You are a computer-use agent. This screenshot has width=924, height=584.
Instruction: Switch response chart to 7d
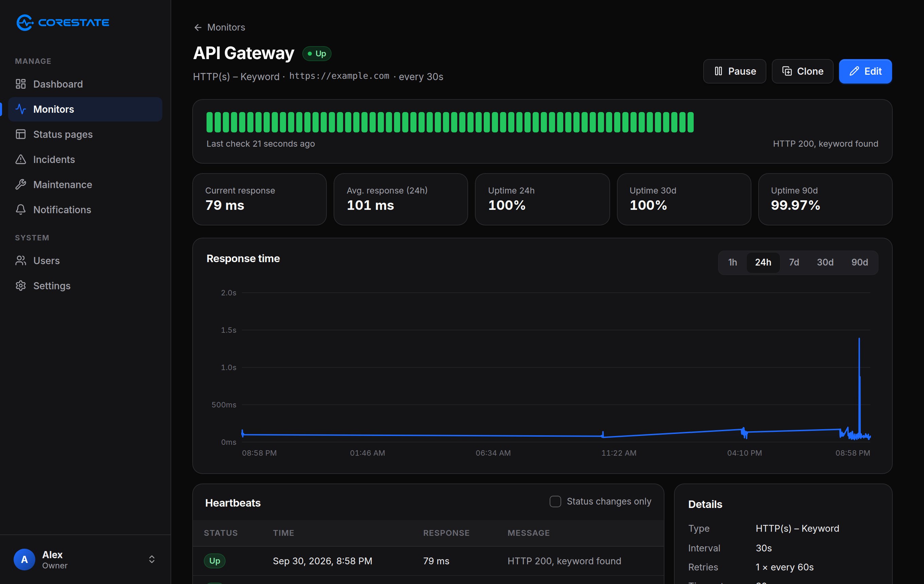tap(794, 263)
